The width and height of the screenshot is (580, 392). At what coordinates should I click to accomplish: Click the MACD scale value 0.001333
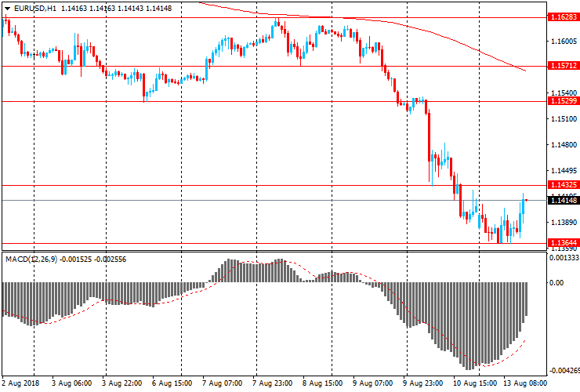[564, 258]
